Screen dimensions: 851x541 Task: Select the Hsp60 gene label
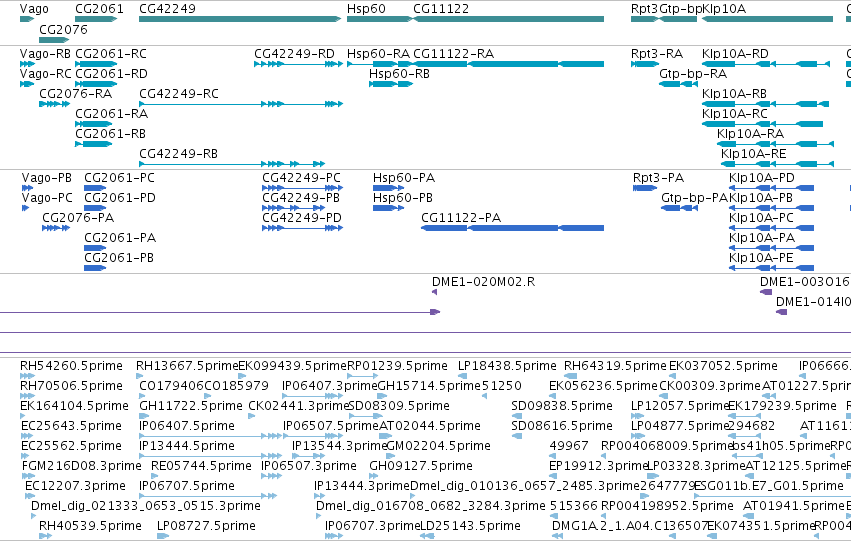(366, 9)
